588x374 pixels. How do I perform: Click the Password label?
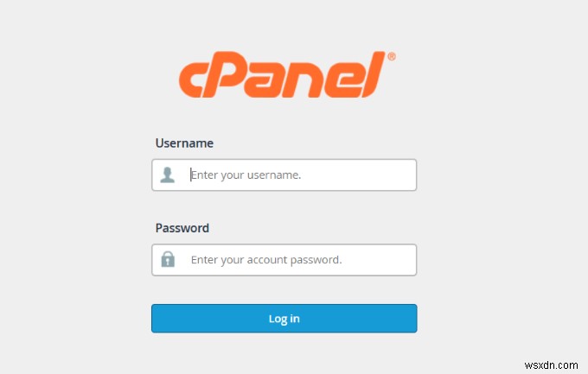[x=182, y=228]
